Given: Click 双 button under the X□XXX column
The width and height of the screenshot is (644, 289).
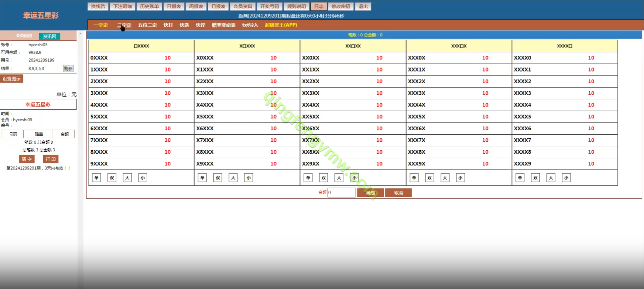Looking at the screenshot, I should [218, 178].
